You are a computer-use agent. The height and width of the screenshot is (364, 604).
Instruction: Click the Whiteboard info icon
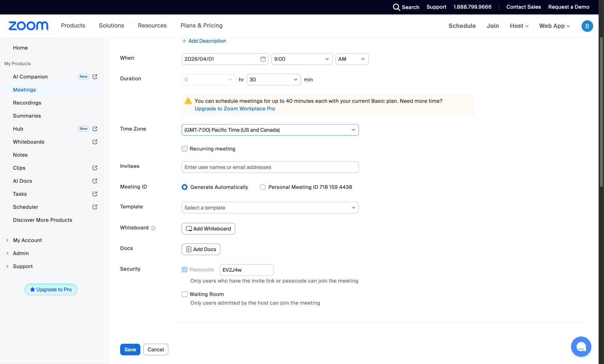tap(153, 228)
